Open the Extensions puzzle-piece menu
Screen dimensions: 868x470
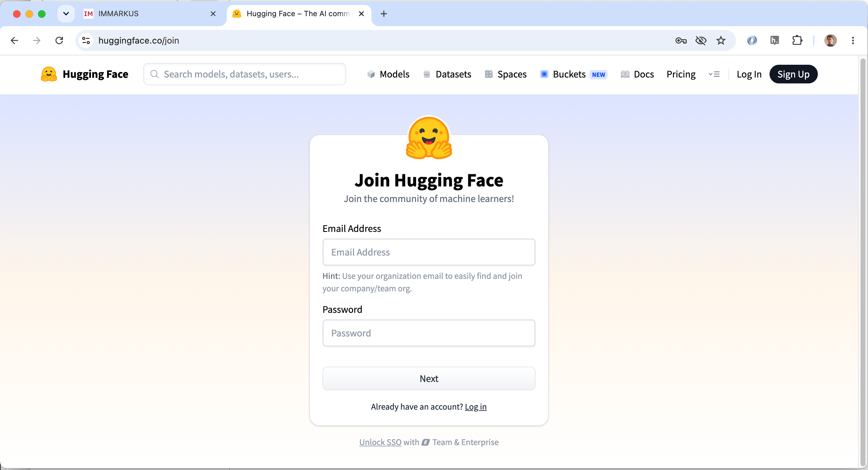click(x=797, y=41)
